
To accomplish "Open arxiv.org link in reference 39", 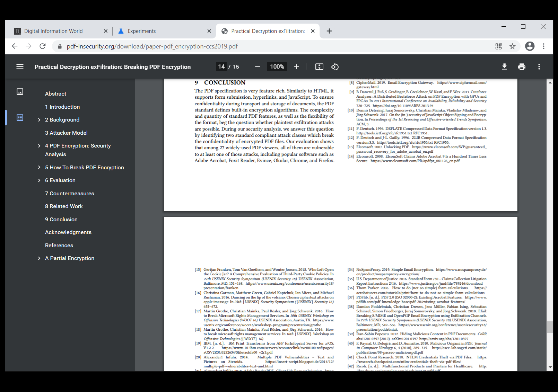I will point(444,339).
